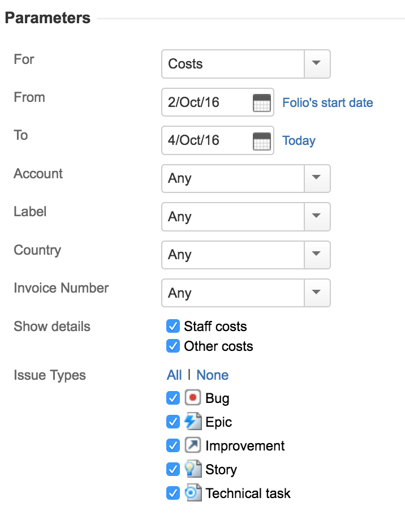Uncheck the Staff costs checkbox

pos(173,326)
